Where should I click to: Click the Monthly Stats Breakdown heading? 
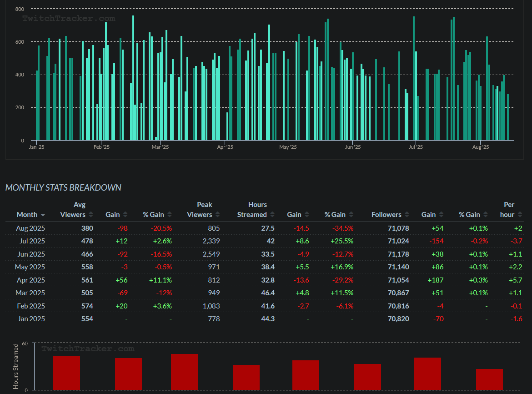coord(63,187)
